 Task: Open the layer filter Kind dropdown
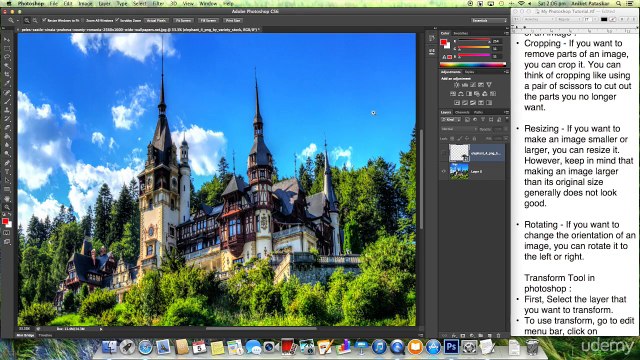(x=451, y=120)
